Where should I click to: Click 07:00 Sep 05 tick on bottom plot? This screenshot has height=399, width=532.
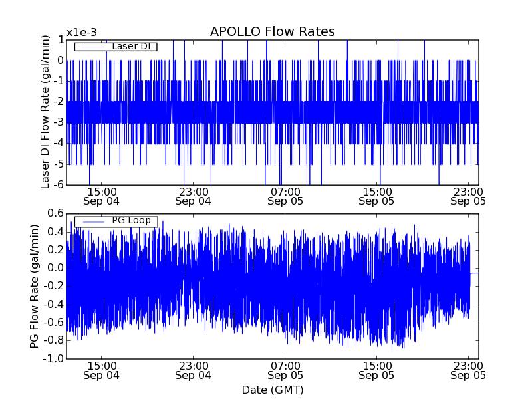coord(285,370)
